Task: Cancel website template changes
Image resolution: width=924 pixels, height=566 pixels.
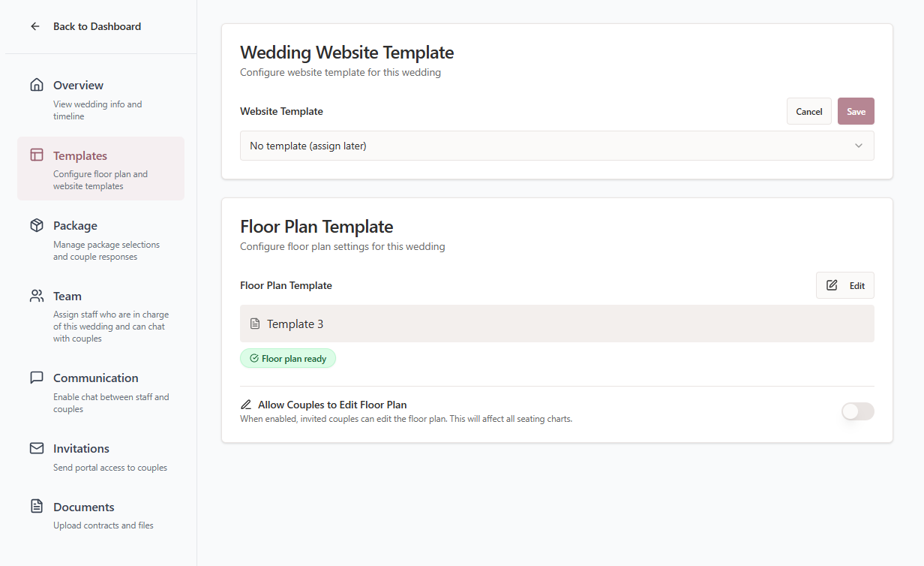Action: tap(808, 111)
